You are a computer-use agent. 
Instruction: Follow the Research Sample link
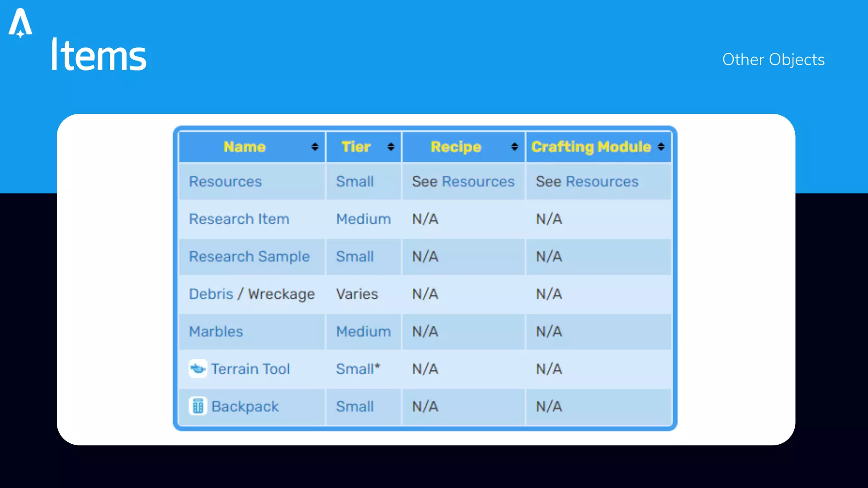pyautogui.click(x=249, y=257)
